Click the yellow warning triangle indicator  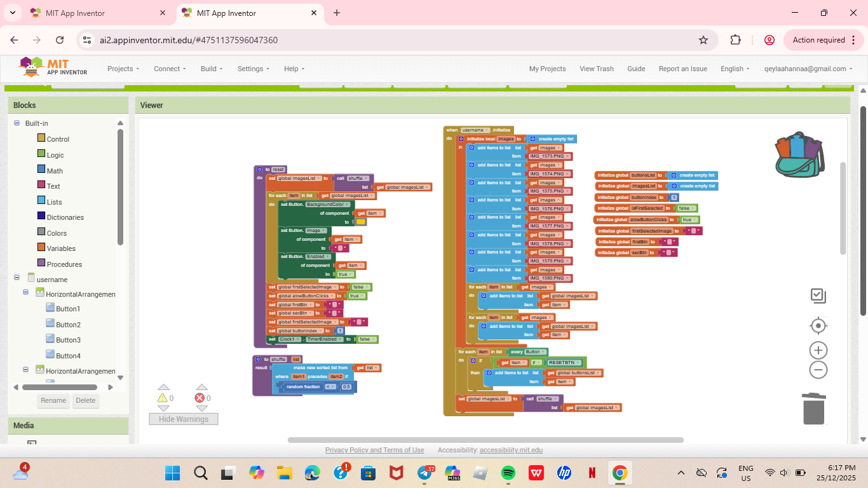click(x=163, y=398)
